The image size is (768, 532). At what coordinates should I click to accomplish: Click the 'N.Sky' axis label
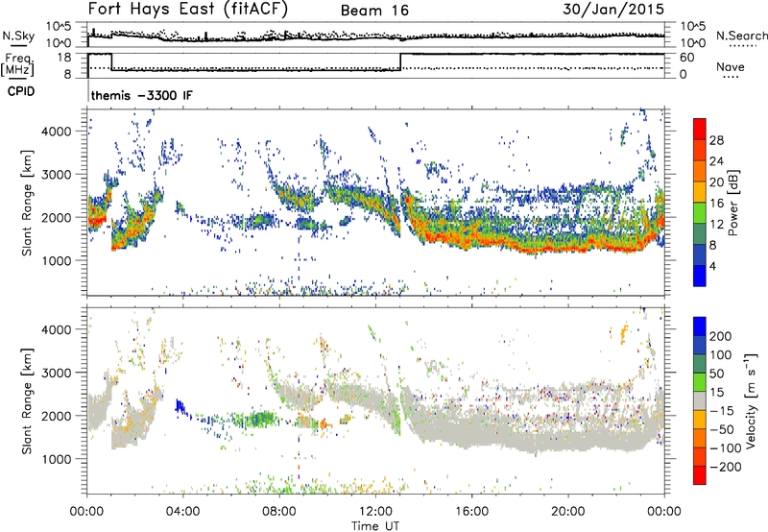tap(18, 36)
